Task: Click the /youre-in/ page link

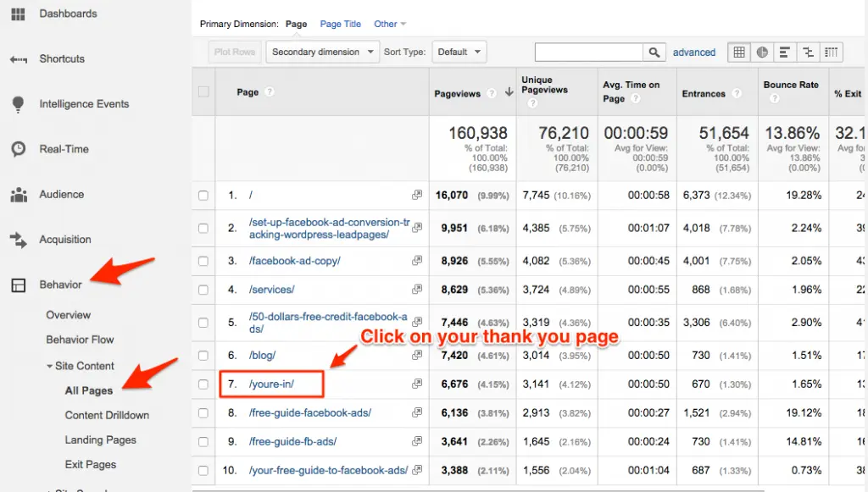Action: click(x=271, y=384)
